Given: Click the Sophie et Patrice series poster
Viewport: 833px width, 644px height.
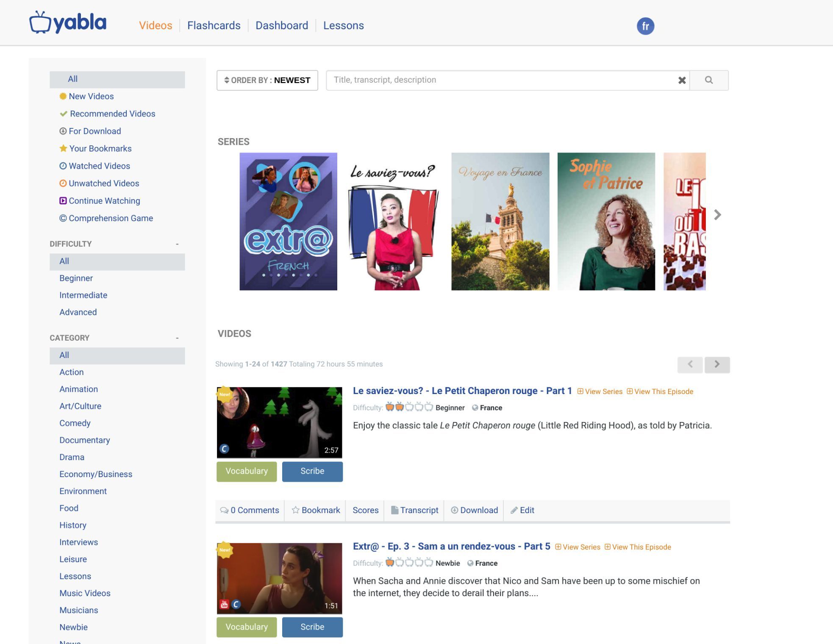Looking at the screenshot, I should (x=606, y=221).
